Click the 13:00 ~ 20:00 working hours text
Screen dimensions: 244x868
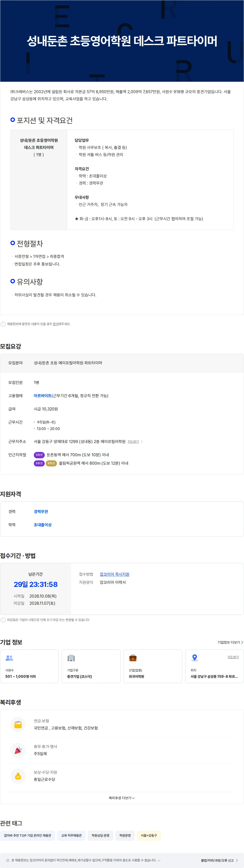click(x=48, y=429)
